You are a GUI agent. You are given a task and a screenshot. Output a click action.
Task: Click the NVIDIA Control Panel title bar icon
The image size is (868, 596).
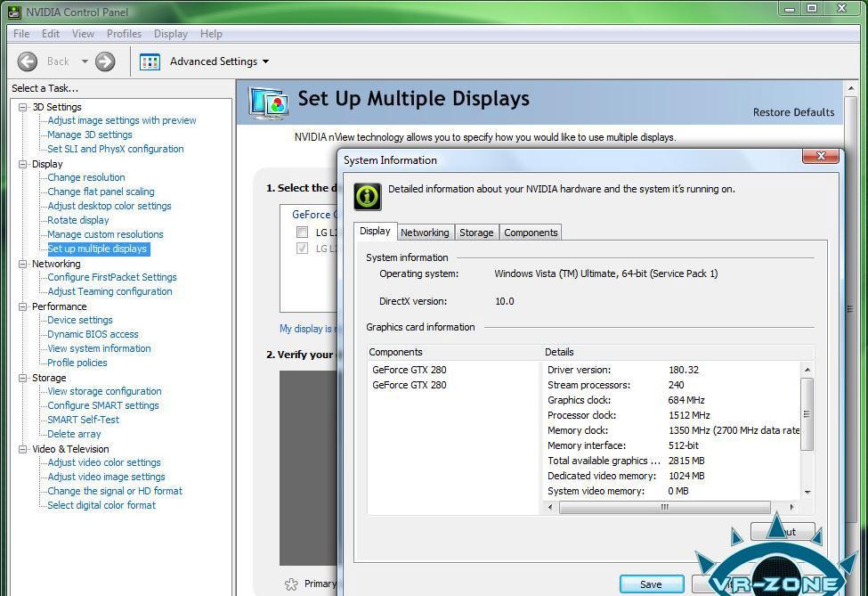point(14,12)
